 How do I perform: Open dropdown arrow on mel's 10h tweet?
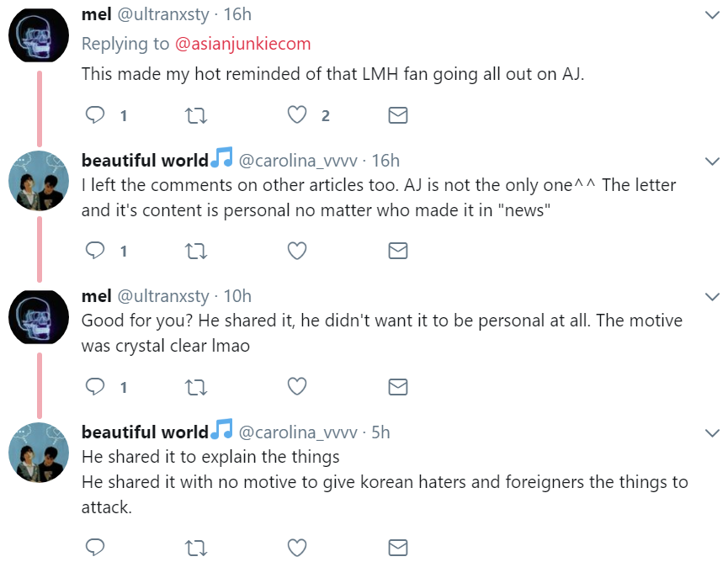coord(712,296)
